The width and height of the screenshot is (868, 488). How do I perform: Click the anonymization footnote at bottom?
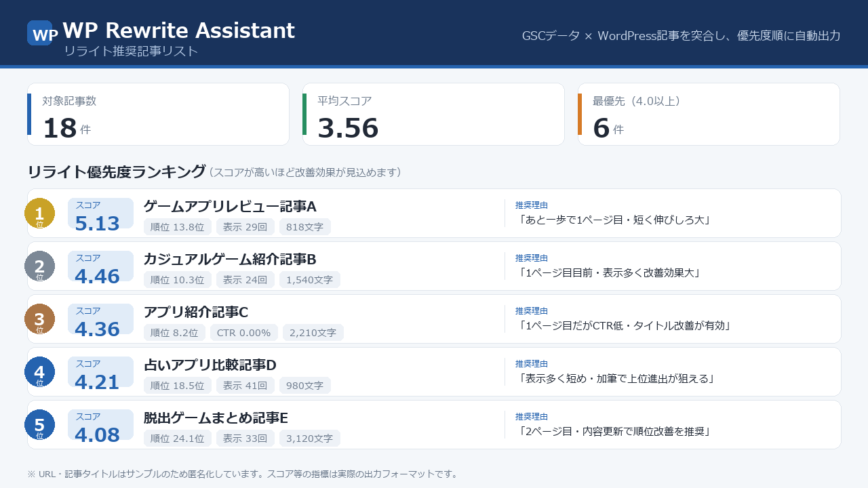[243, 474]
